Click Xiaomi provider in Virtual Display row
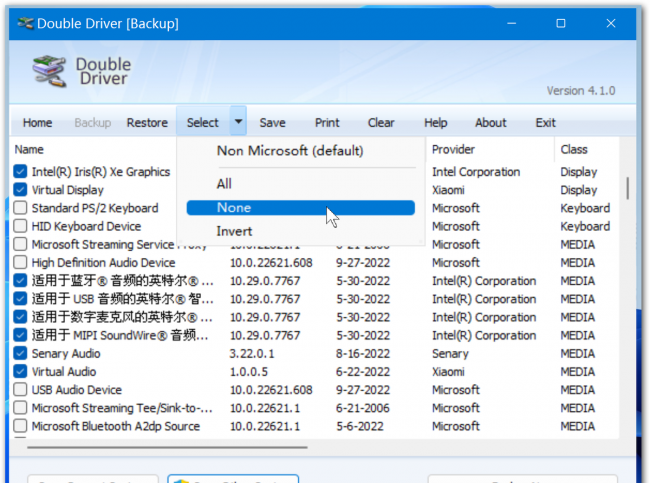This screenshot has width=650, height=483. (448, 190)
